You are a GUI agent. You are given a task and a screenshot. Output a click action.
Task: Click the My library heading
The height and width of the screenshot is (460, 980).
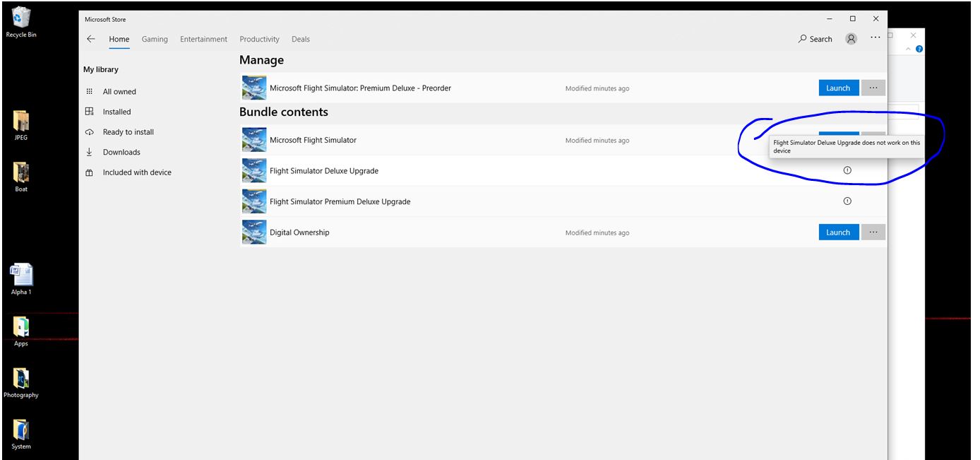click(101, 69)
